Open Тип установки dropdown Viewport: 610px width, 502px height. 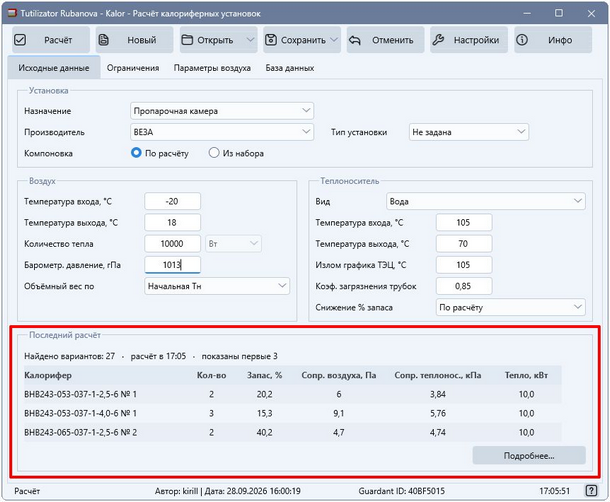(469, 132)
